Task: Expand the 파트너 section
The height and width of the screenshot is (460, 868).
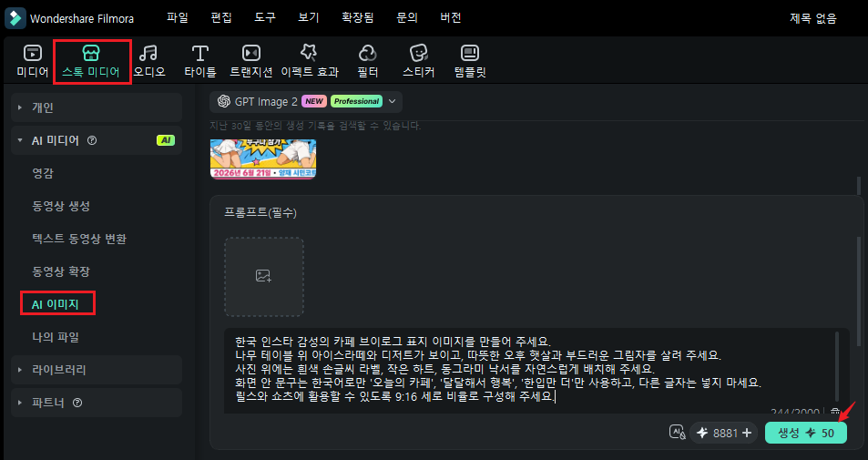Action: (97, 403)
